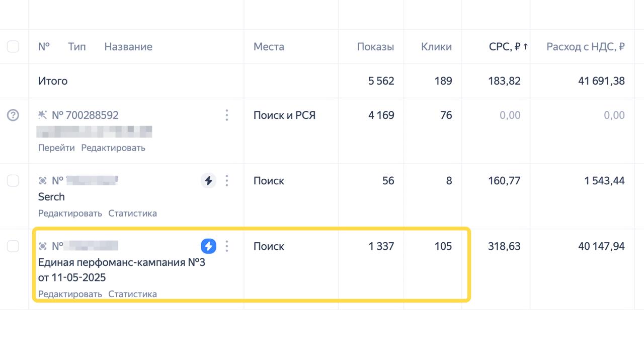Image resolution: width=644 pixels, height=346 pixels.
Task: Click the question mark help icon
Action: tap(13, 115)
